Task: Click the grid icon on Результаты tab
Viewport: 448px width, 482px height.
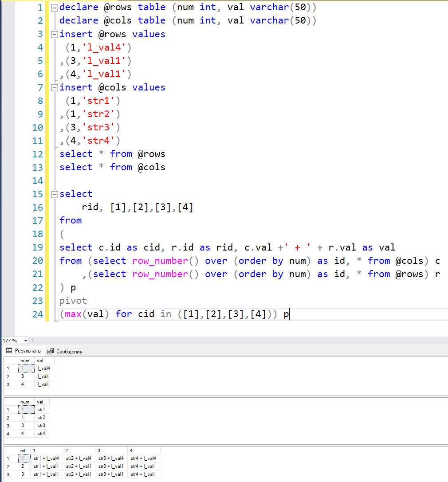Action: (9, 351)
